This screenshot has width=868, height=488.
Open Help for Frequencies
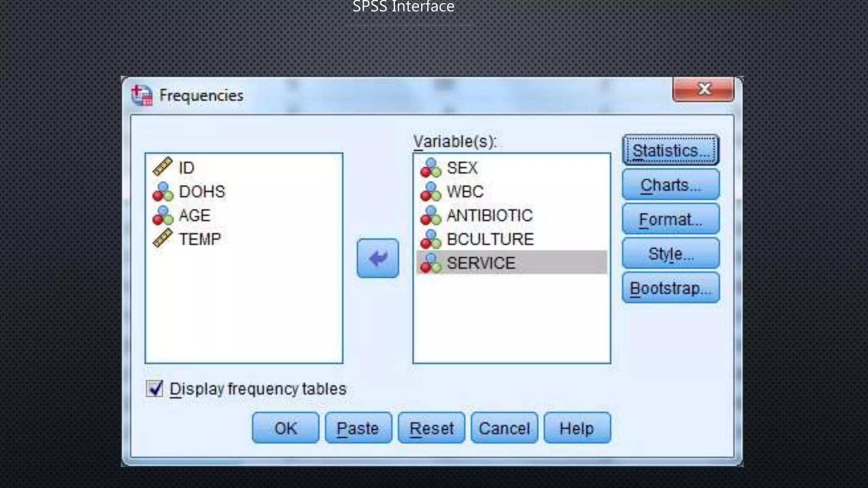click(x=577, y=428)
